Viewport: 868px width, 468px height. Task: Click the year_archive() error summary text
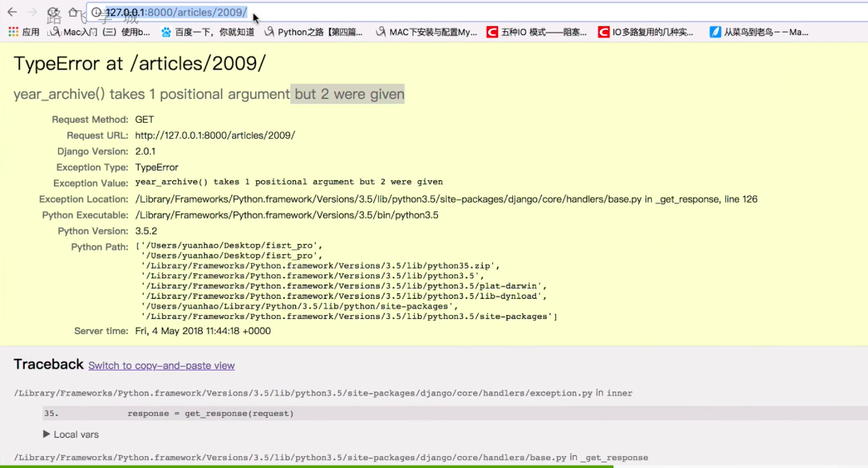point(209,94)
